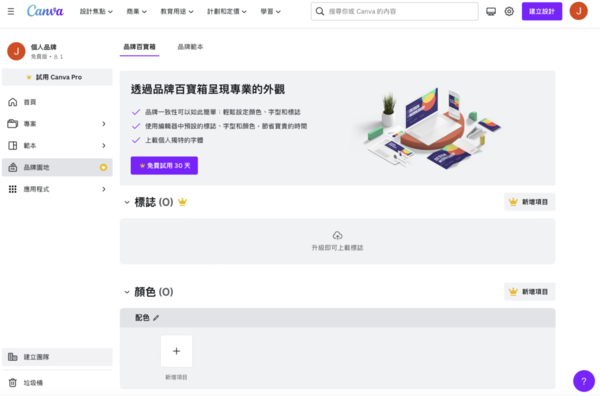The image size is (600, 396).
Task: Select 品牌園地 in sidebar
Action: click(57, 167)
